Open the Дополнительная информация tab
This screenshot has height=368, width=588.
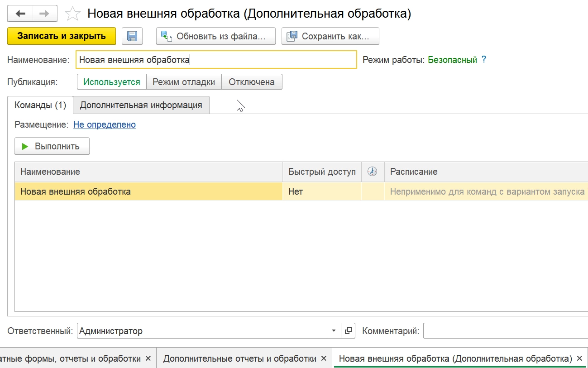(141, 105)
